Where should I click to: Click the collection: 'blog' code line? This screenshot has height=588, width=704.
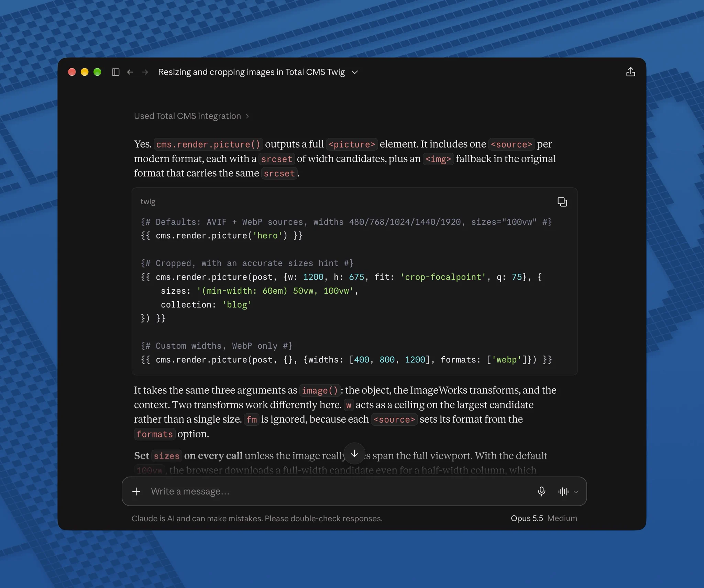[206, 305]
